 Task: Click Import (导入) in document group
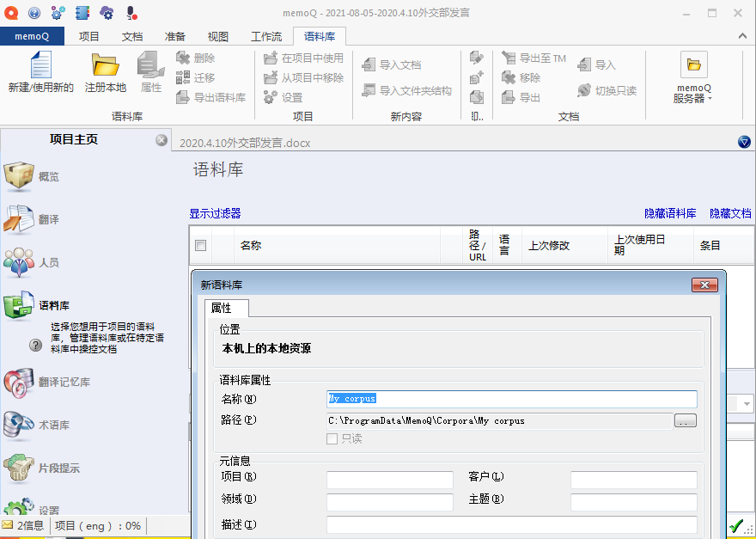point(597,64)
